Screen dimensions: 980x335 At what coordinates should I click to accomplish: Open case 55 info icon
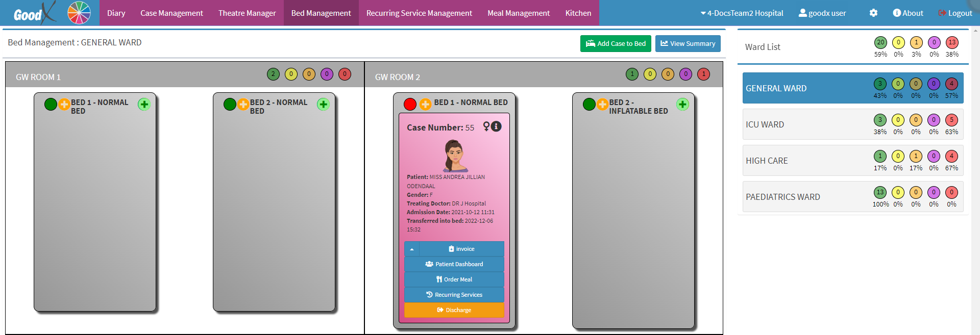tap(496, 126)
